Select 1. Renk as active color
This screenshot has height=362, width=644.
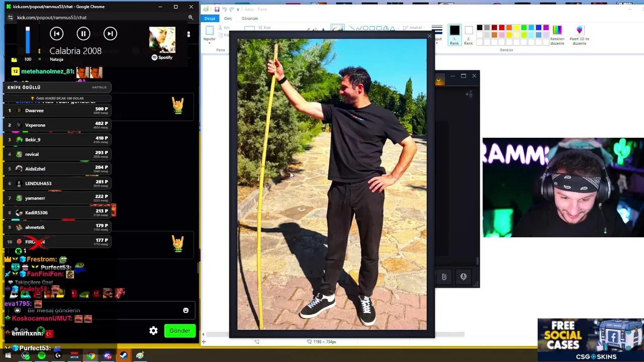click(x=454, y=35)
